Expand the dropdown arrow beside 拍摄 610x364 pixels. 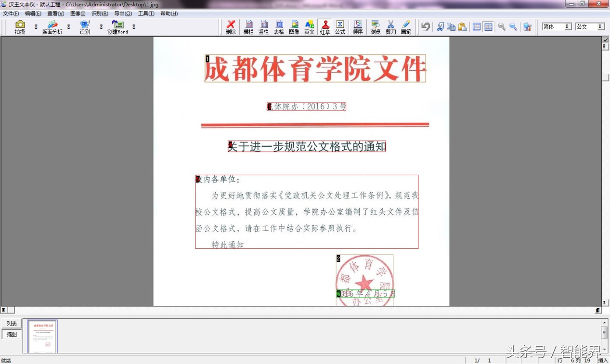pos(36,27)
